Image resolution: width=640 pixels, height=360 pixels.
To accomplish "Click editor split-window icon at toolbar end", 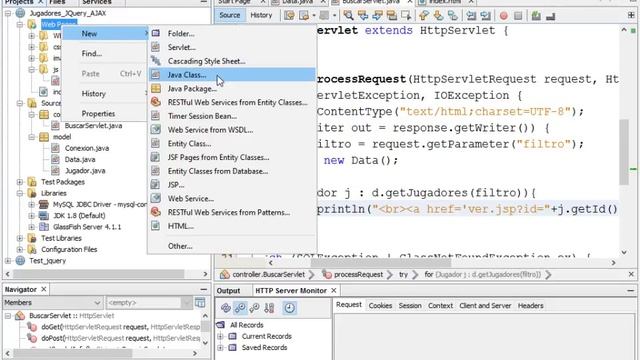I will tap(631, 16).
